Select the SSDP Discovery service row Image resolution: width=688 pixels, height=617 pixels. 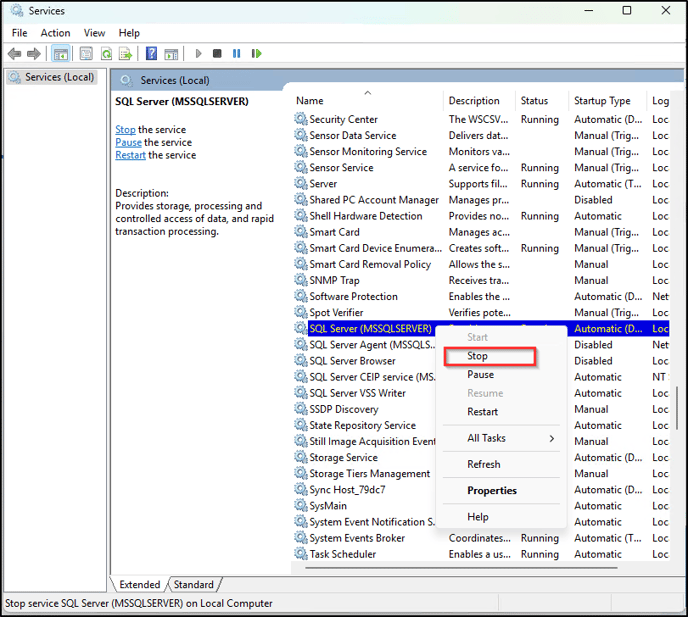(x=364, y=409)
